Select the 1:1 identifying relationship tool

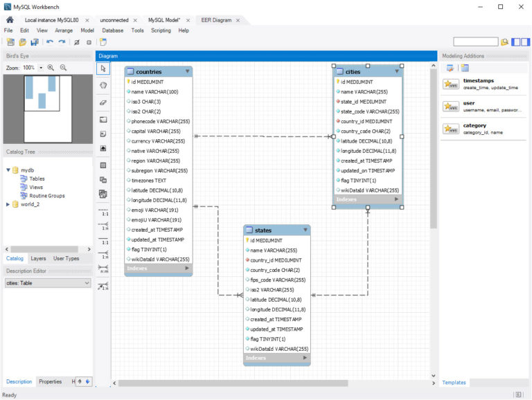103,241
